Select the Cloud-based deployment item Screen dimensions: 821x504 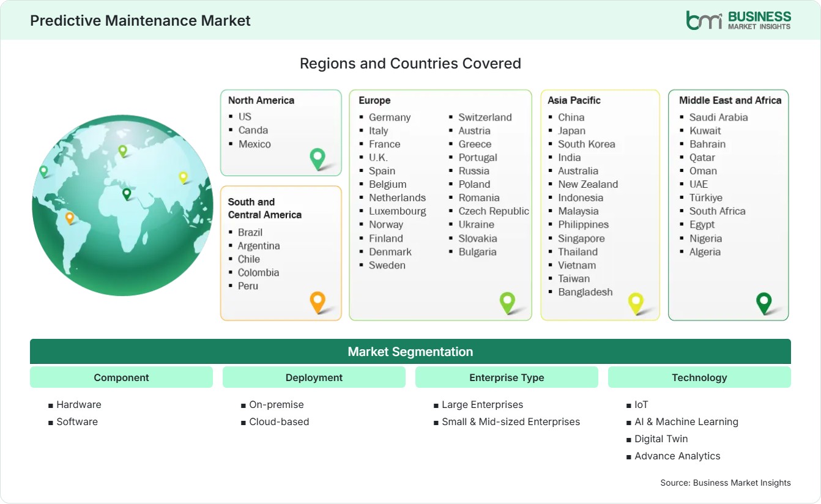279,421
